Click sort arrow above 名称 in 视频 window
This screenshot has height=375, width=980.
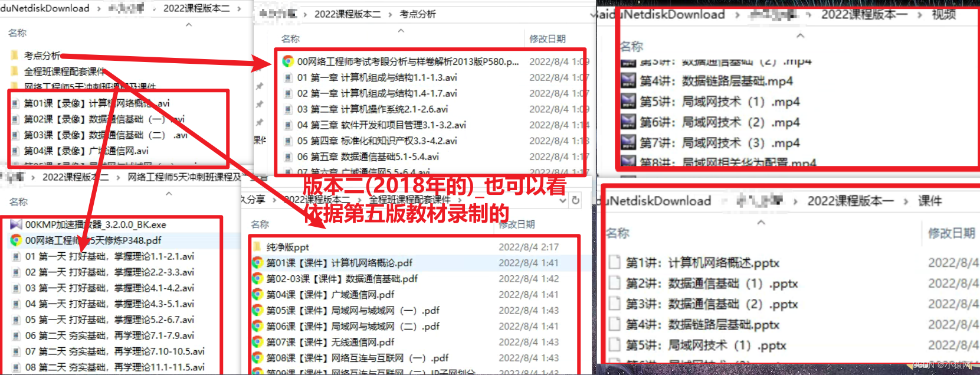tap(801, 36)
